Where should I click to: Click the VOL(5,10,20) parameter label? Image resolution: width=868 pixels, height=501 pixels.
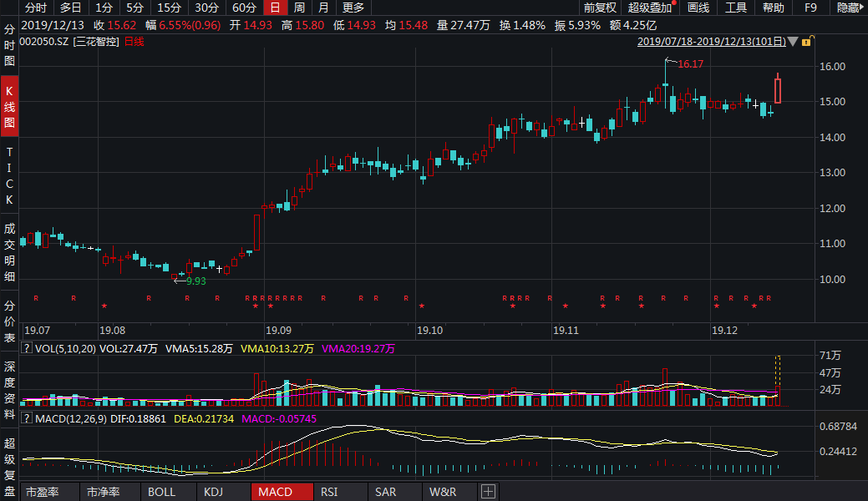[x=65, y=348]
